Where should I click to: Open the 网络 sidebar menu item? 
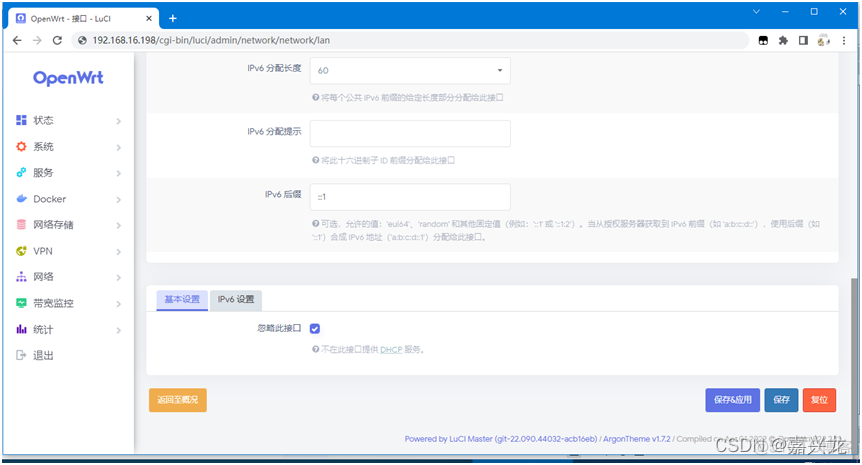[x=69, y=277]
